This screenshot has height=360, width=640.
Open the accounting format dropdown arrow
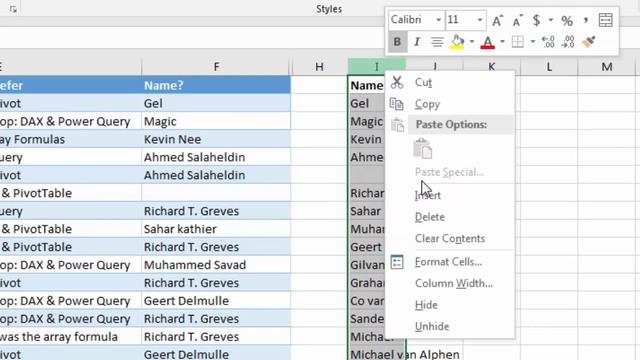[551, 20]
